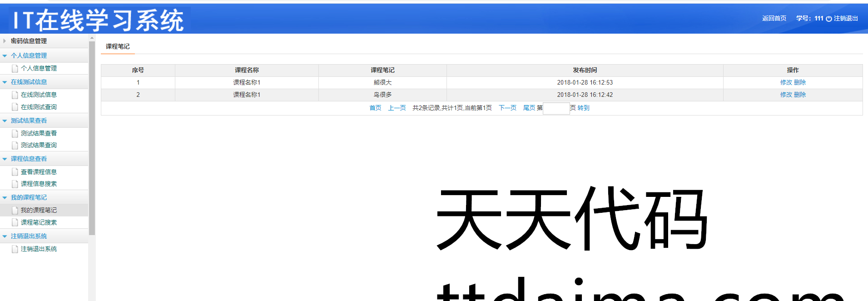Collapse the 测试结果查看 section header
868x301 pixels.
coord(5,121)
